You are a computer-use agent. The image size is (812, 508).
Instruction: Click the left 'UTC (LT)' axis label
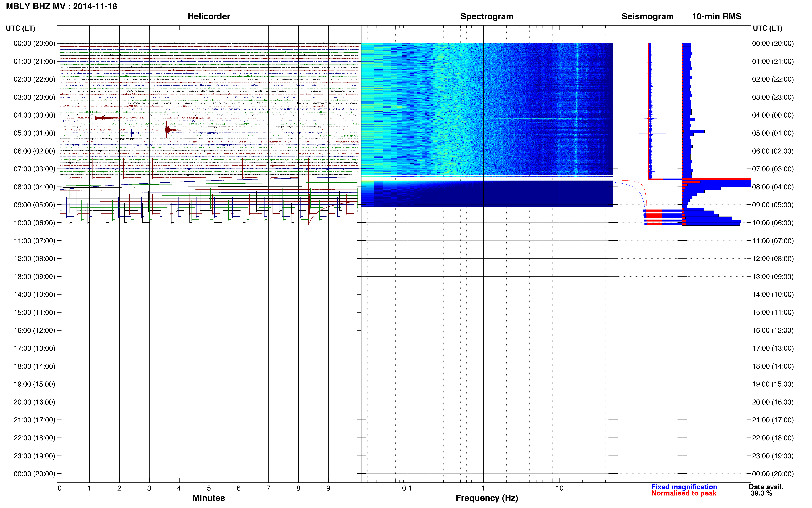point(21,28)
